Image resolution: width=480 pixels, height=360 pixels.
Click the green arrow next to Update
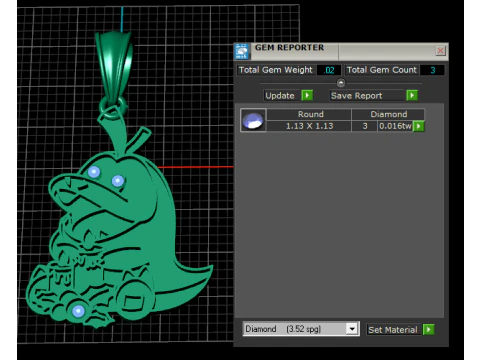click(307, 95)
